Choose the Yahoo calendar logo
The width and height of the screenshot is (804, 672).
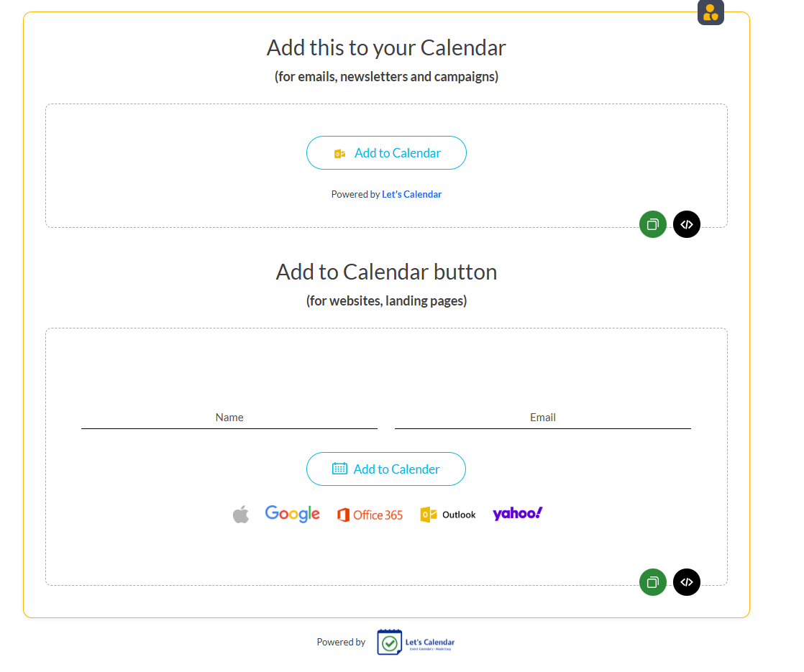point(517,513)
